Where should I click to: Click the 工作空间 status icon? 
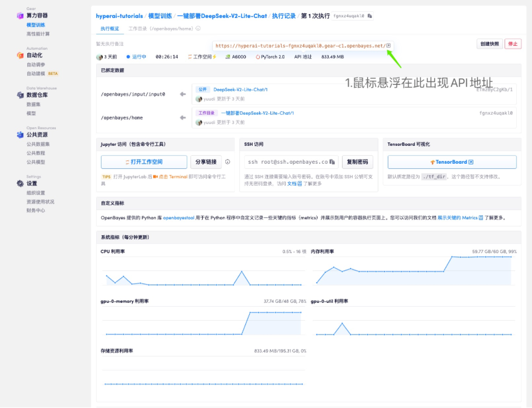(x=189, y=56)
